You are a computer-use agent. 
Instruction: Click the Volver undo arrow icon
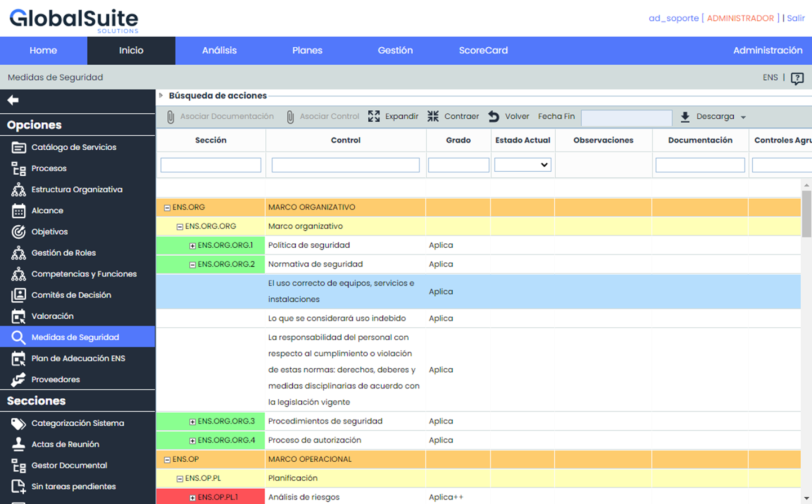494,117
